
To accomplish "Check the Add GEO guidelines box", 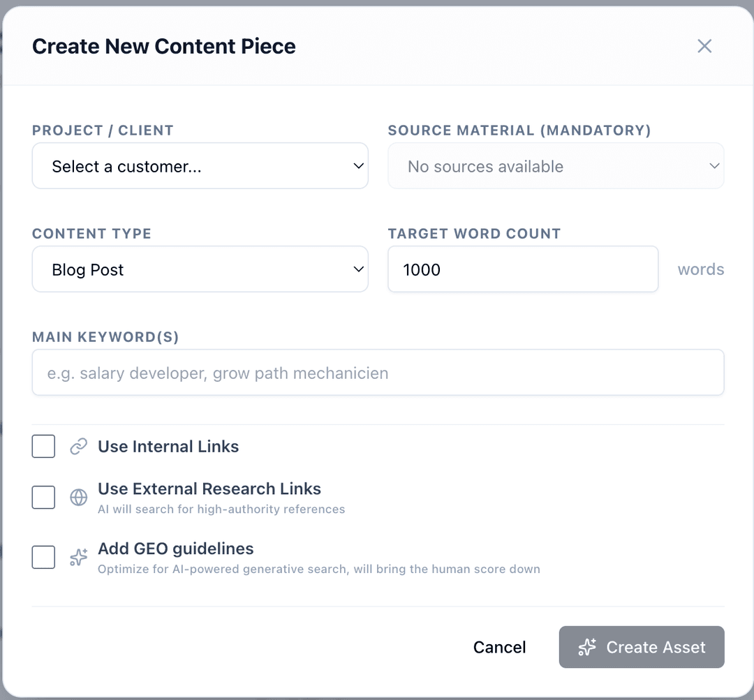I will point(43,558).
